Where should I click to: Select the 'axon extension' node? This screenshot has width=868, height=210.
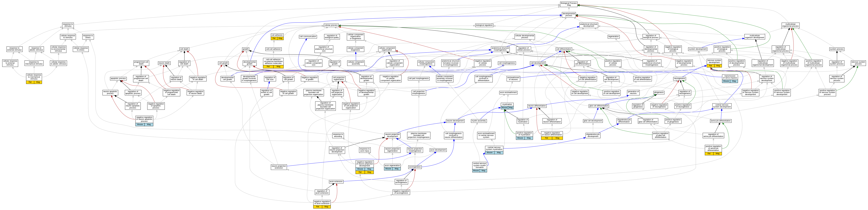336,182
